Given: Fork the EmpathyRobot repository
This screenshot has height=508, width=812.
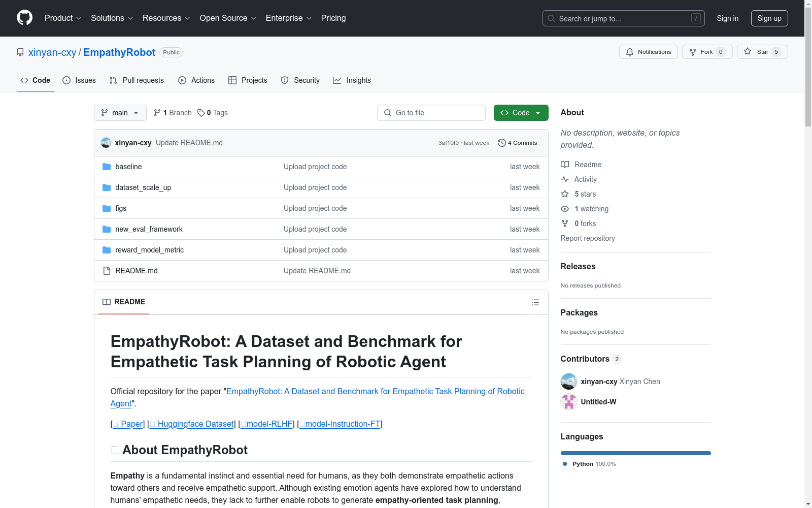Looking at the screenshot, I should [707, 52].
